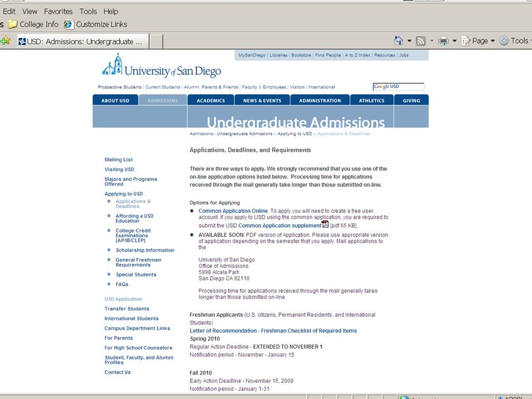
Task: Click the Customize Links shortcut
Action: (96, 24)
